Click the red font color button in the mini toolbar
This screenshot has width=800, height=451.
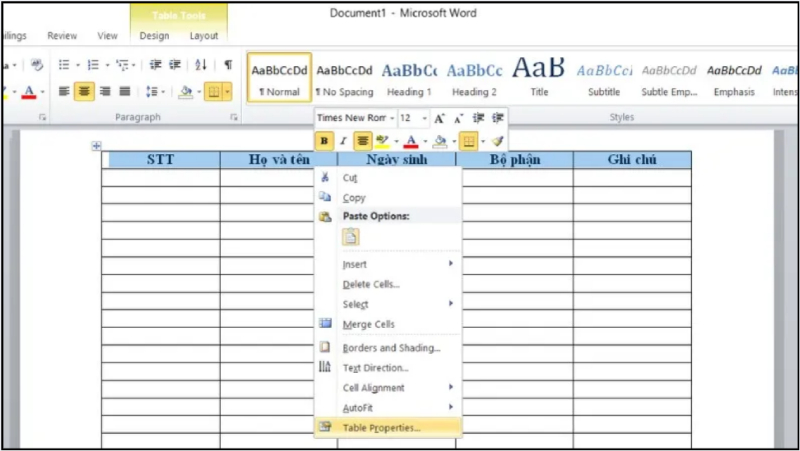pyautogui.click(x=411, y=141)
